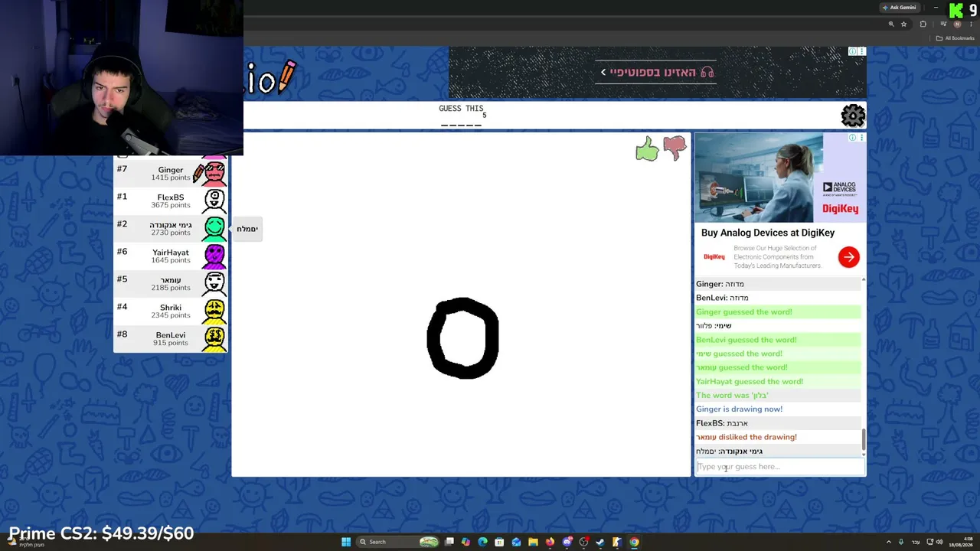Open the Windows Start menu
Viewport: 980px width, 551px height.
click(x=346, y=542)
